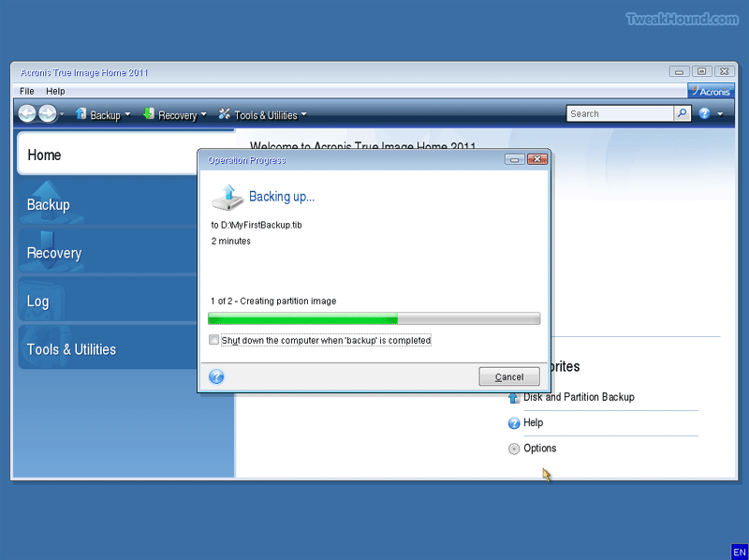Click the Options gear icon

coord(514,449)
